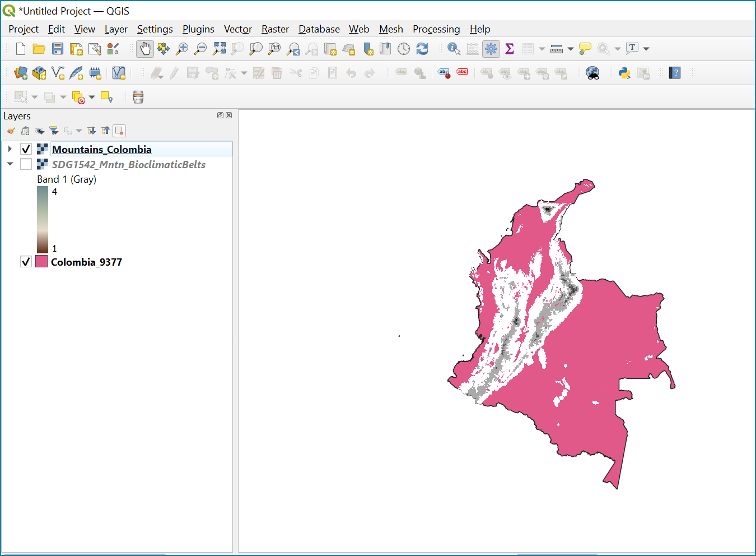Open the Python Console icon

(624, 73)
